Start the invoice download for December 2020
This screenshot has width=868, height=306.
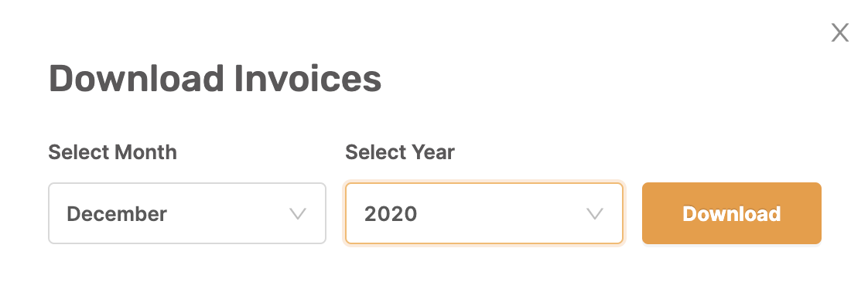click(x=731, y=213)
